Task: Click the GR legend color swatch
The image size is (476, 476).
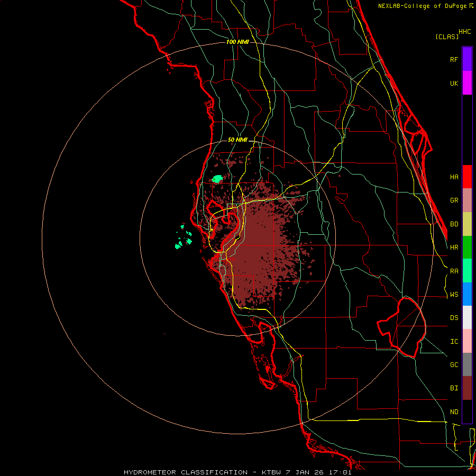Action: point(467,200)
